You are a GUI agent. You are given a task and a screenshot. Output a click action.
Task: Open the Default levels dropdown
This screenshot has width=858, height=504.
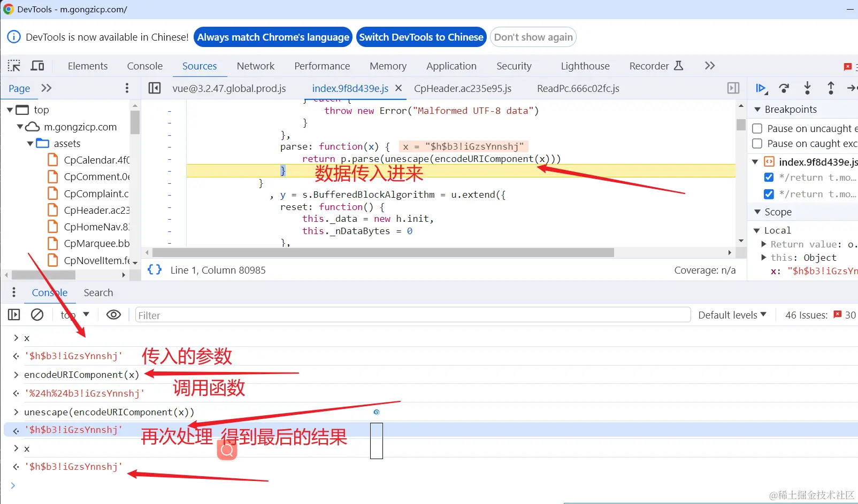[x=732, y=315]
